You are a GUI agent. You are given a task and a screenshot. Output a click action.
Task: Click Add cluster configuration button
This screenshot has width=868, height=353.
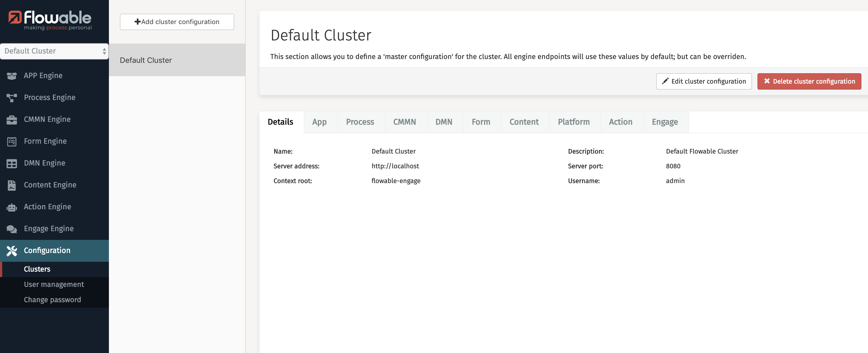[177, 22]
